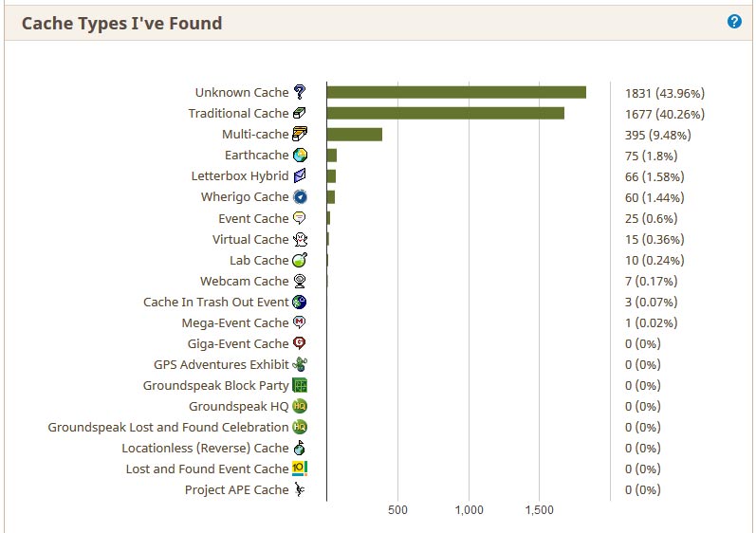Click the Traditional Cache bar in chart
This screenshot has width=756, height=533.
coord(446,113)
